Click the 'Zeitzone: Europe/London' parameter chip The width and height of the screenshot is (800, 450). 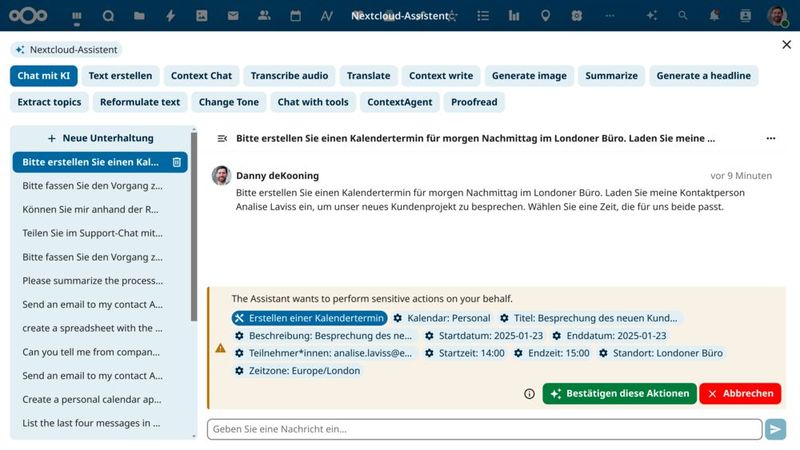tap(297, 371)
